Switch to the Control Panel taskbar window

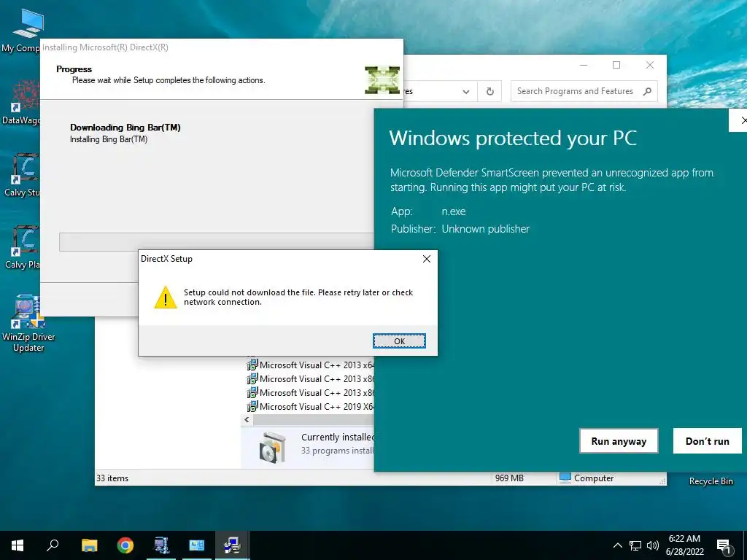197,545
